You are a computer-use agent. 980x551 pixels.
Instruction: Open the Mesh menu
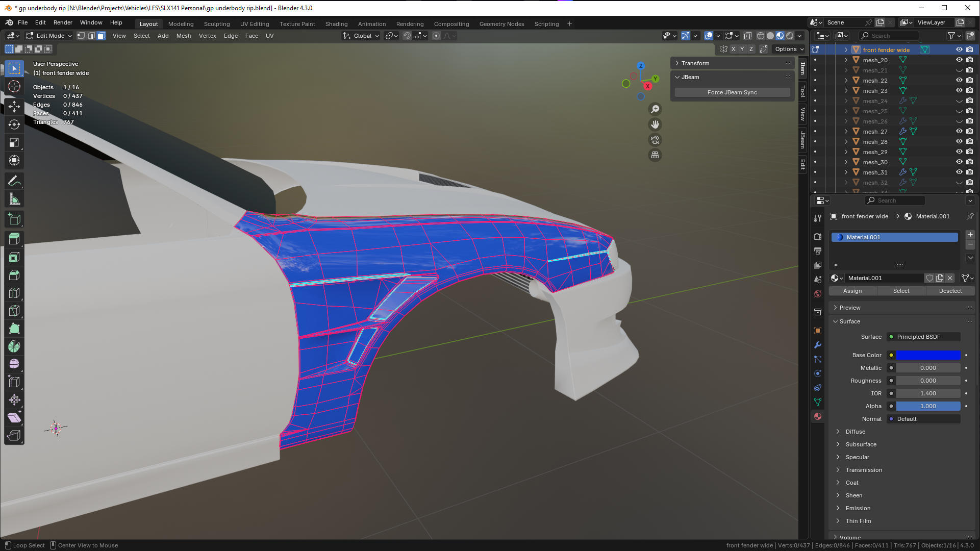tap(183, 36)
